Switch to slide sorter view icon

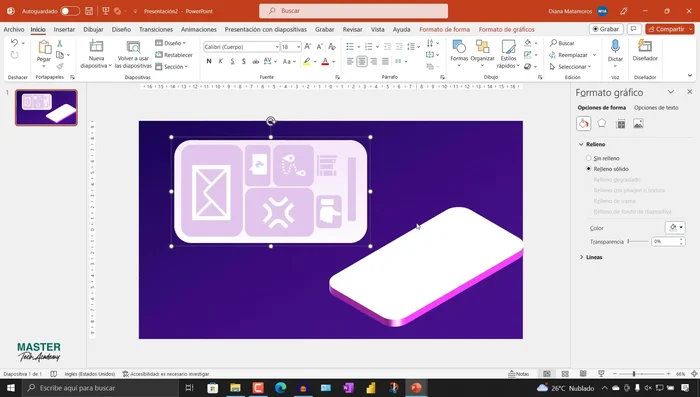565,374
